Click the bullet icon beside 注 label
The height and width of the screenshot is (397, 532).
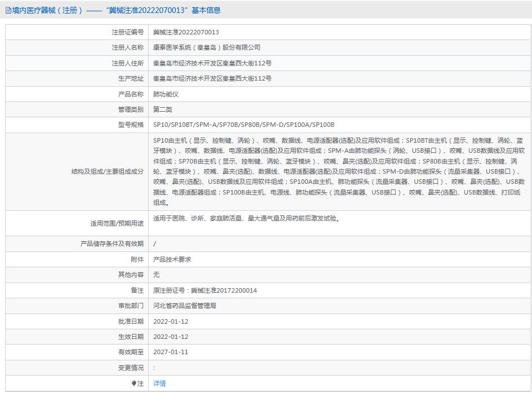134,383
